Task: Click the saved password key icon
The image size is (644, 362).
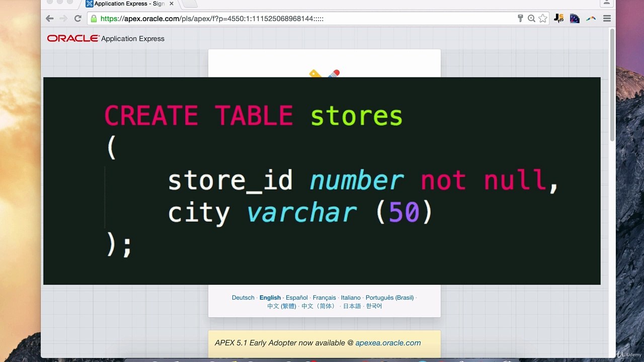Action: point(520,19)
